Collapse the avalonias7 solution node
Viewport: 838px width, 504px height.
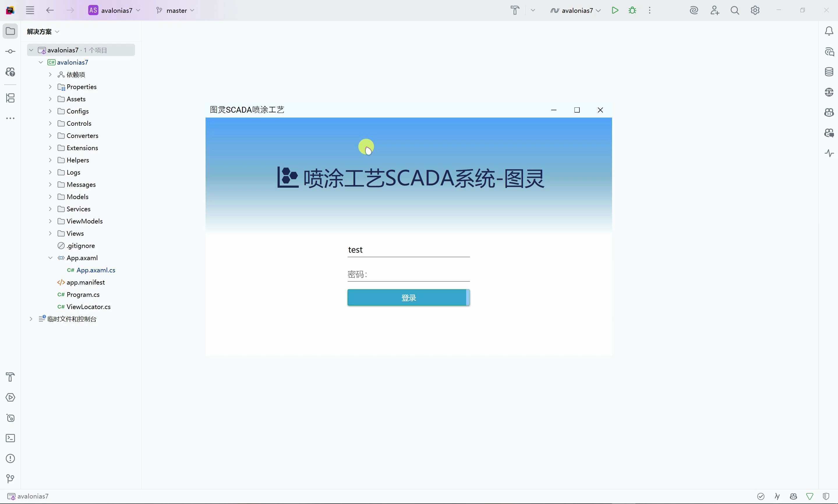point(31,50)
